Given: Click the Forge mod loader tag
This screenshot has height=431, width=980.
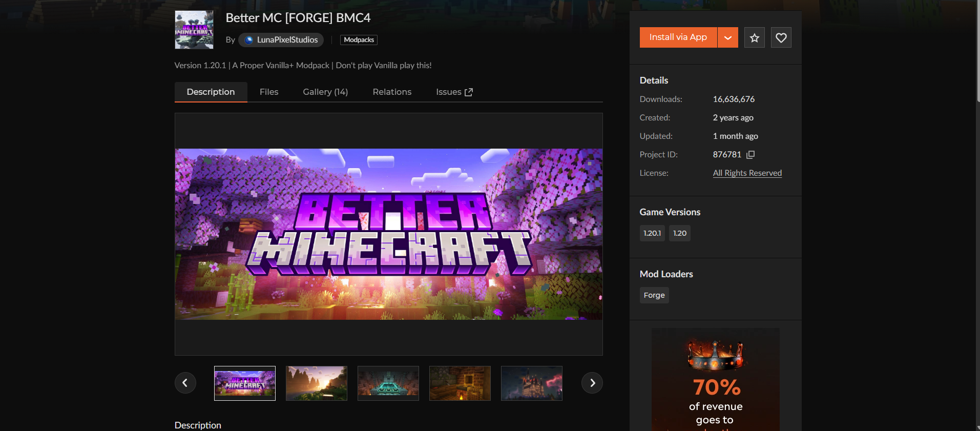Looking at the screenshot, I should point(654,295).
